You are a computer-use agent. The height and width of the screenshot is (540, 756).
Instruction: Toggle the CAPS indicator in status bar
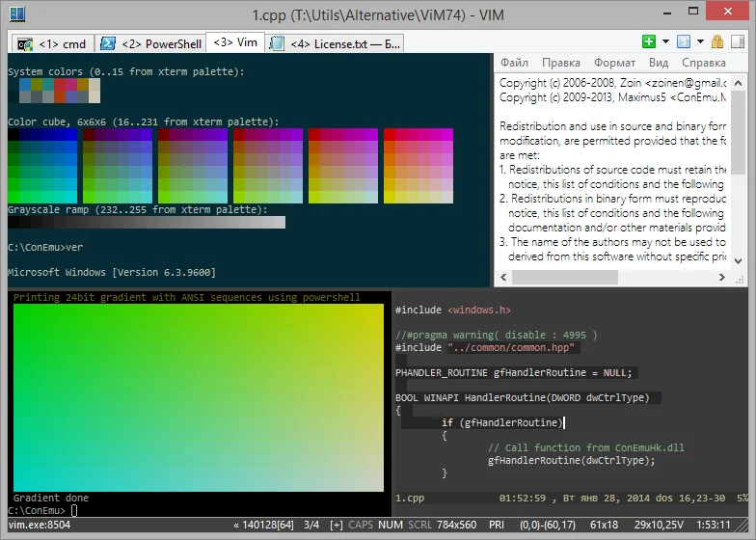[x=361, y=526]
